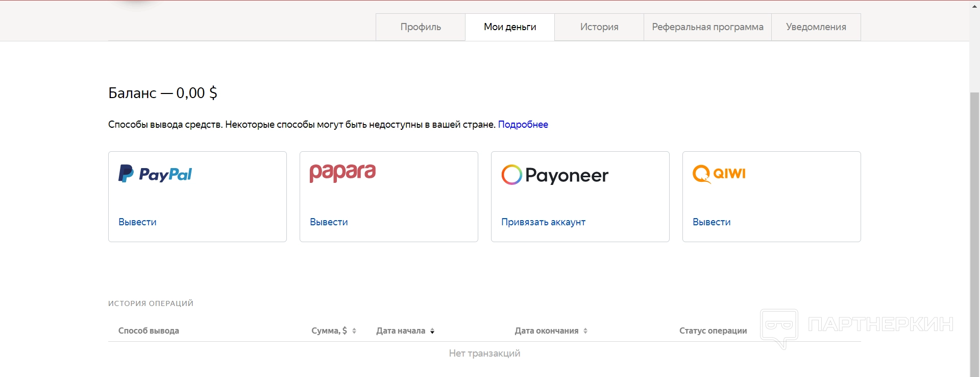This screenshot has width=980, height=377.
Task: Click the QIWI logo
Action: click(x=719, y=174)
